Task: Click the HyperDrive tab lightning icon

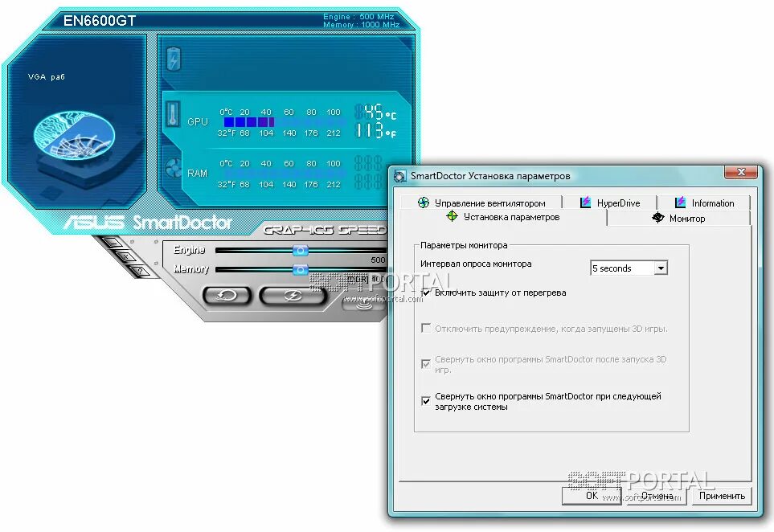Action: pyautogui.click(x=585, y=203)
